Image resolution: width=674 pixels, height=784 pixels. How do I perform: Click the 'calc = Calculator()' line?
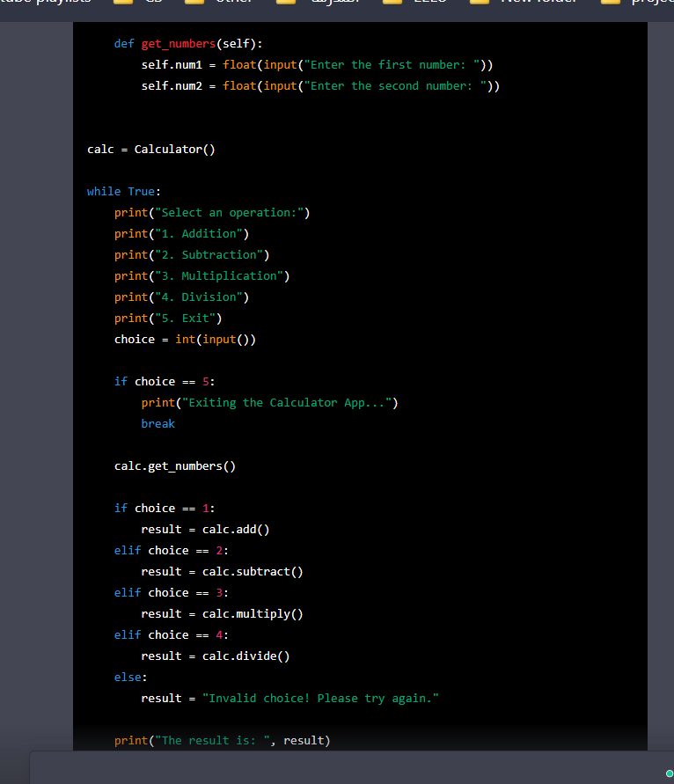click(x=151, y=150)
